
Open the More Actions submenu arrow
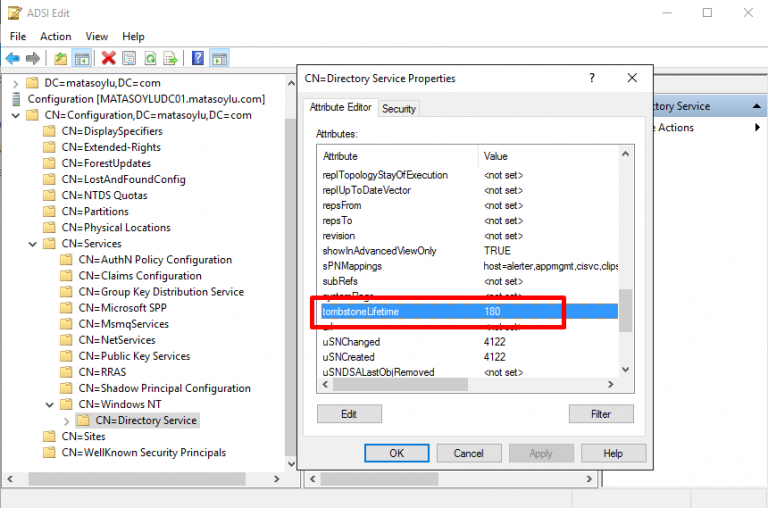[x=757, y=127]
